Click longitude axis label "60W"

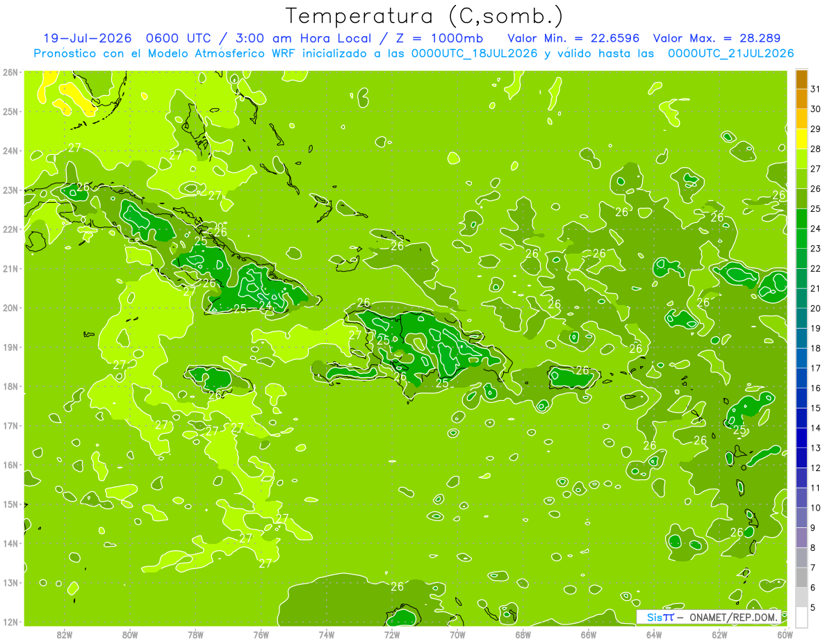pyautogui.click(x=784, y=634)
